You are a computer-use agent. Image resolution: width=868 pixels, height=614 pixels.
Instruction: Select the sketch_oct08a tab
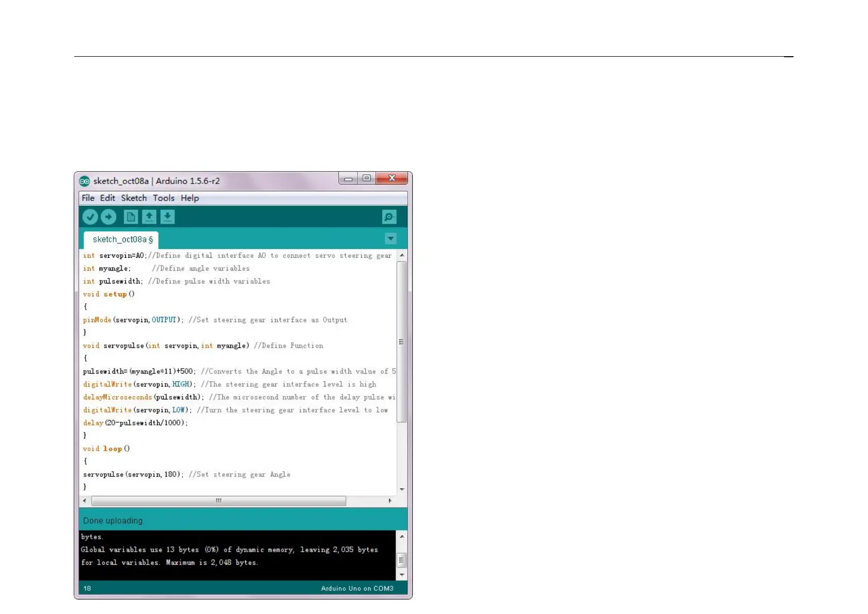click(122, 240)
